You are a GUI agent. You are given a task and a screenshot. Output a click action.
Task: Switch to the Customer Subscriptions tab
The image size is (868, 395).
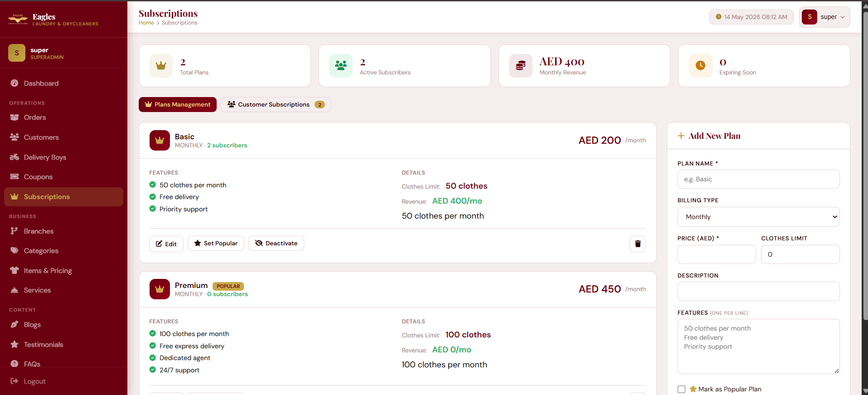point(276,105)
